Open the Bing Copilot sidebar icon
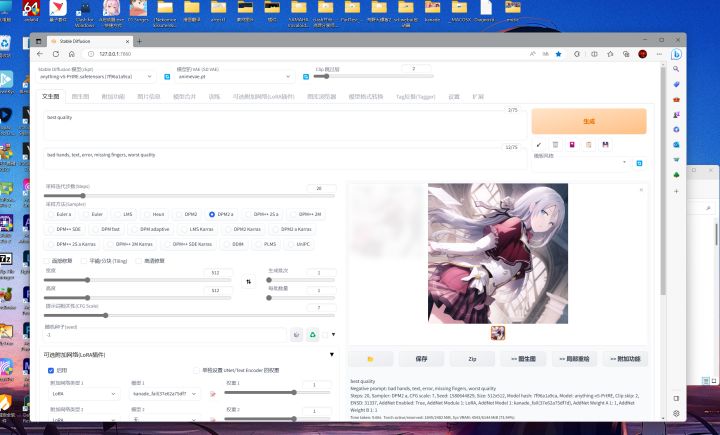720x435 pixels. (x=676, y=54)
